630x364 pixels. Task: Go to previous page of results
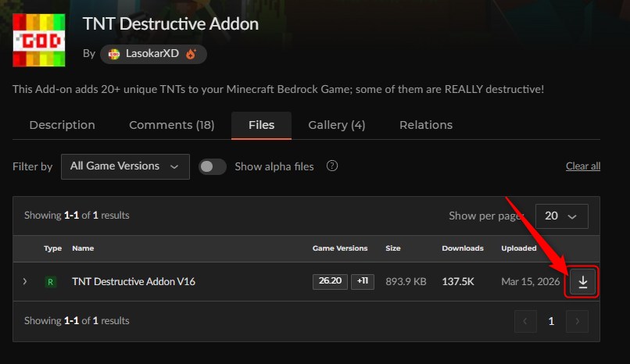[525, 321]
